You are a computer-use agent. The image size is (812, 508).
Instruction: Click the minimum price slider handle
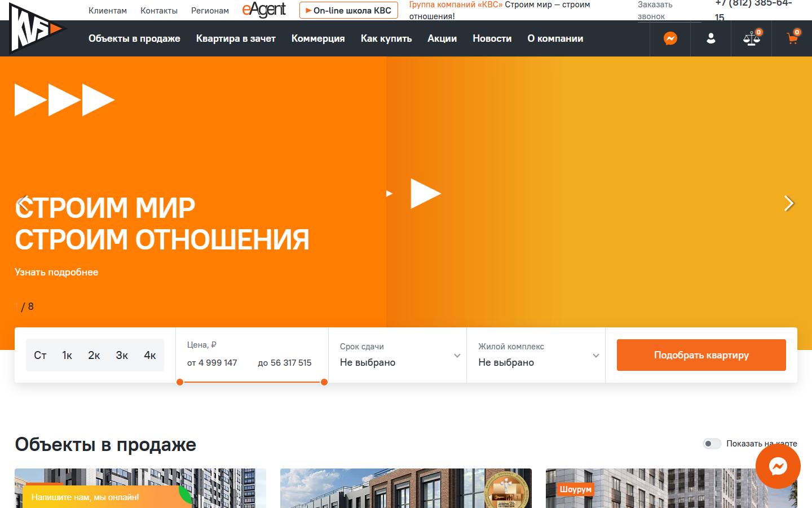pos(180,382)
